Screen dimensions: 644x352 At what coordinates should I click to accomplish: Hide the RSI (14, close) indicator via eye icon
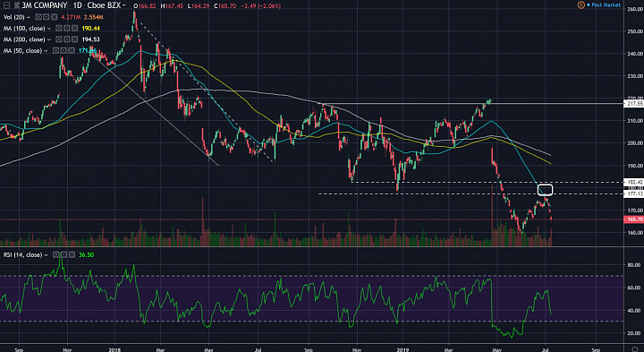click(x=55, y=255)
